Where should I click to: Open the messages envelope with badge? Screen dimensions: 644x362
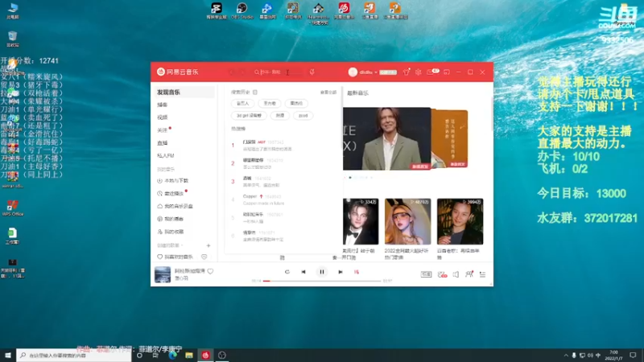pos(432,72)
